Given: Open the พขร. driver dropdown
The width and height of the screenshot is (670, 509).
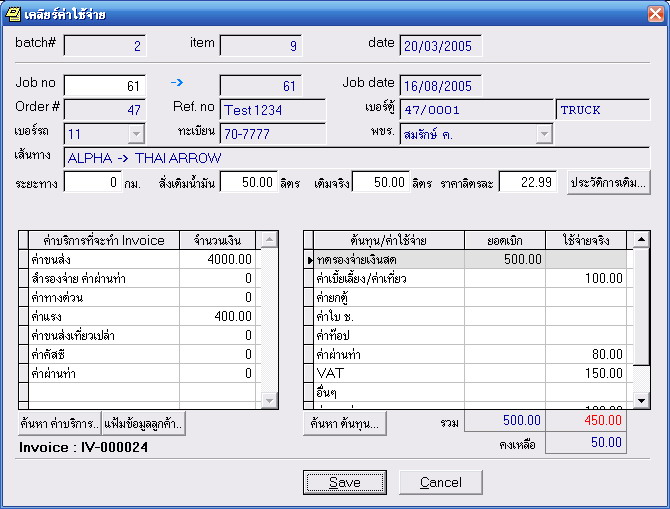Looking at the screenshot, I should (544, 134).
